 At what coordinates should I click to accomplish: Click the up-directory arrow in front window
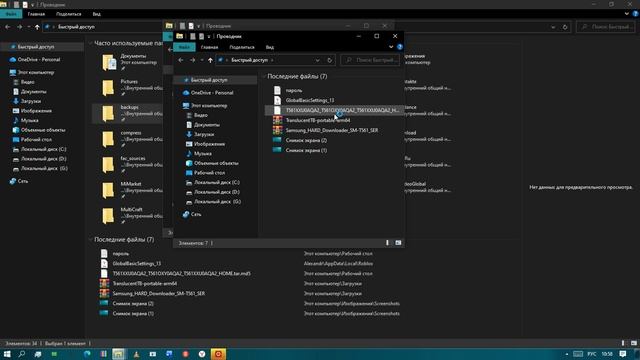tap(210, 60)
